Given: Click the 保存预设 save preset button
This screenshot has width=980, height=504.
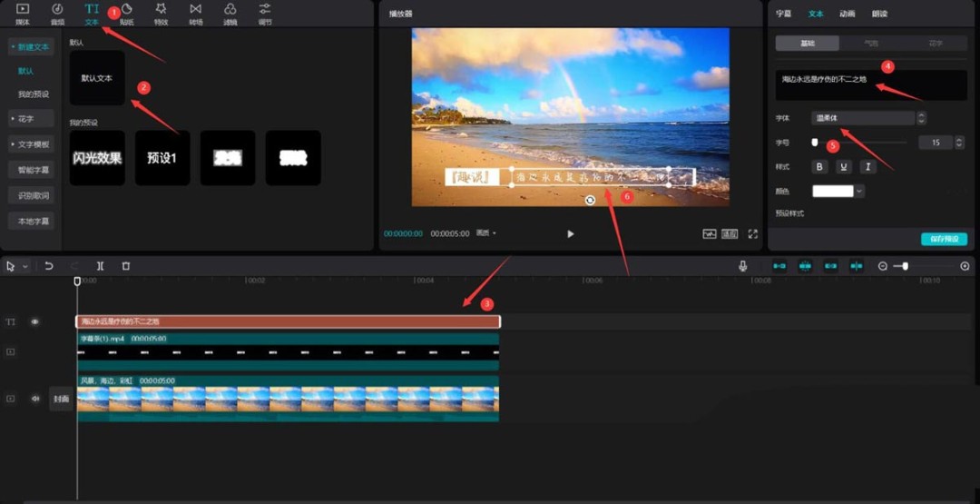Looking at the screenshot, I should [944, 239].
